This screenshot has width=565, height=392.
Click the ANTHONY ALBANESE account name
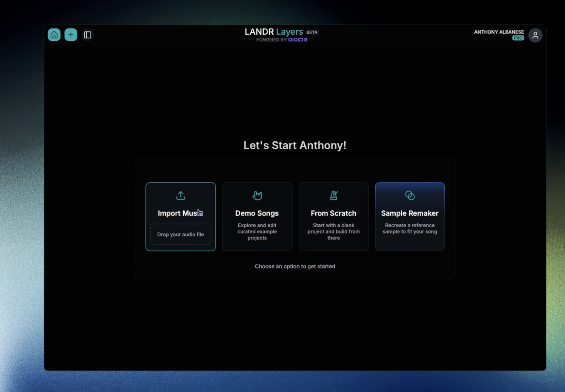[499, 32]
